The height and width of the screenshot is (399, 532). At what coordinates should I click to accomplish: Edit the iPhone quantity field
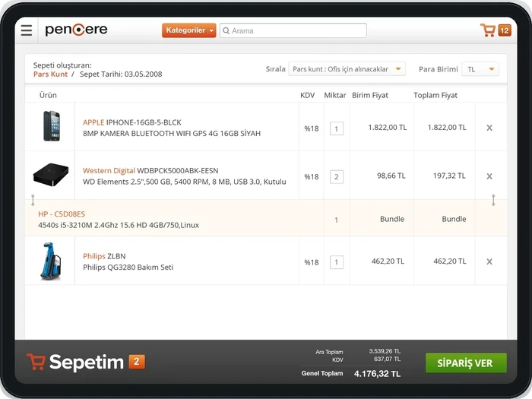pyautogui.click(x=337, y=128)
